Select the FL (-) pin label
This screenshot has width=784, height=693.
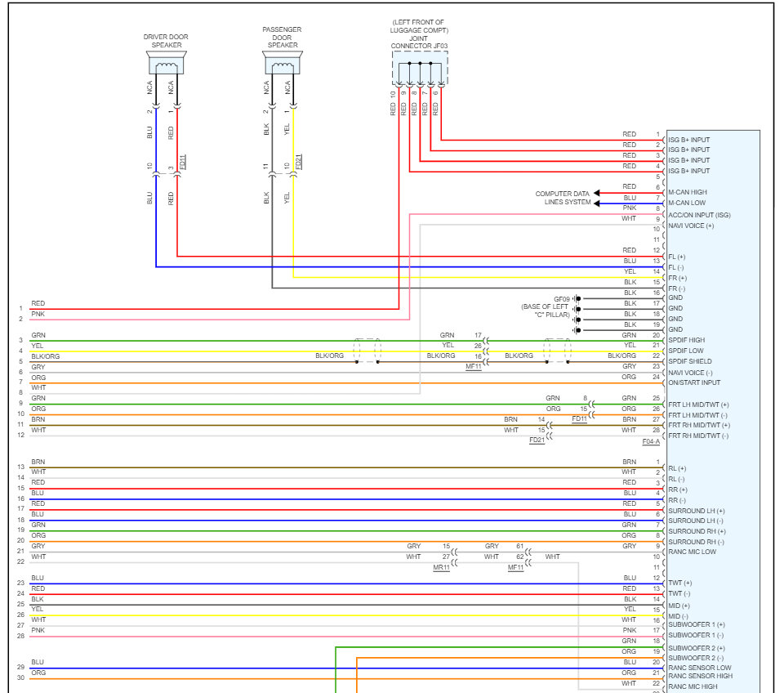[676, 267]
